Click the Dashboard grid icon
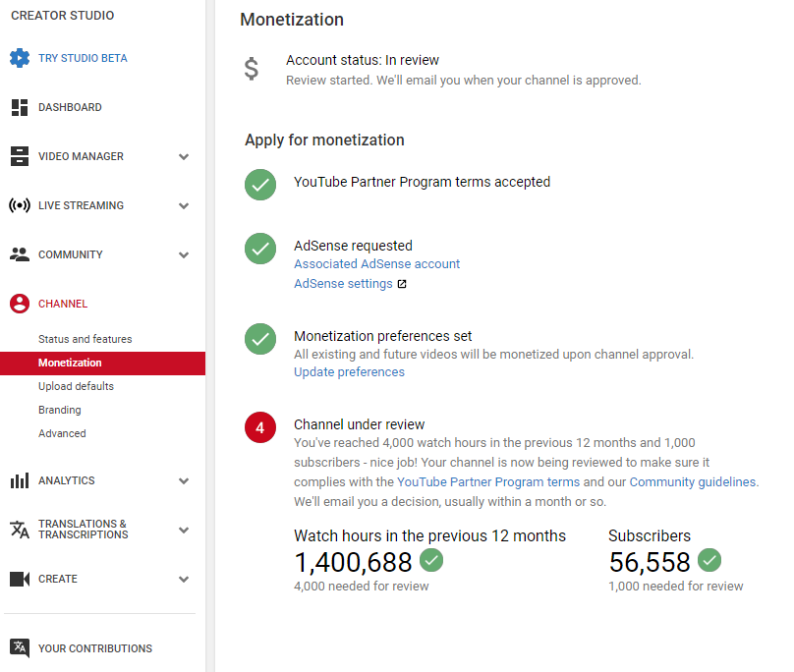 click(20, 107)
